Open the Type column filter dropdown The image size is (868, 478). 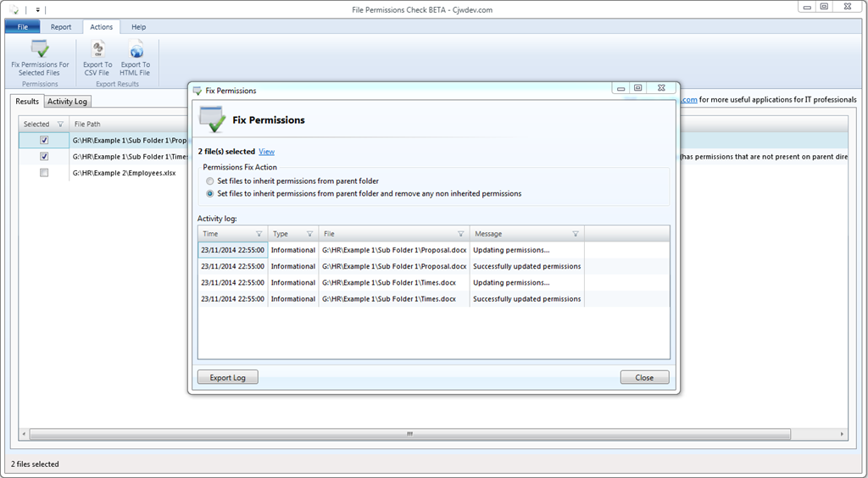[x=309, y=234]
